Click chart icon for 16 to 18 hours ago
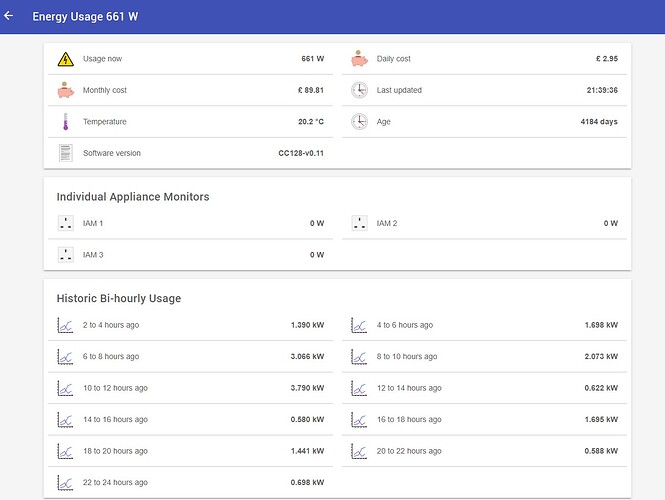 359,419
